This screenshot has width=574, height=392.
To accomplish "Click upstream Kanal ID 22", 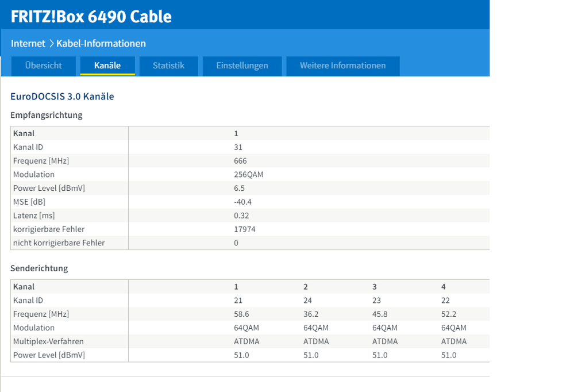I will tap(445, 301).
